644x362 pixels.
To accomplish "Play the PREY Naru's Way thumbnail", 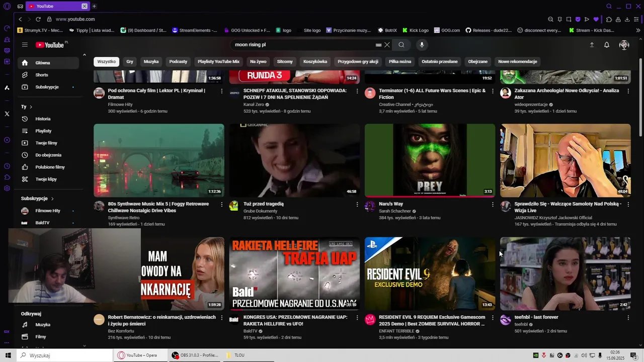I will click(x=430, y=160).
